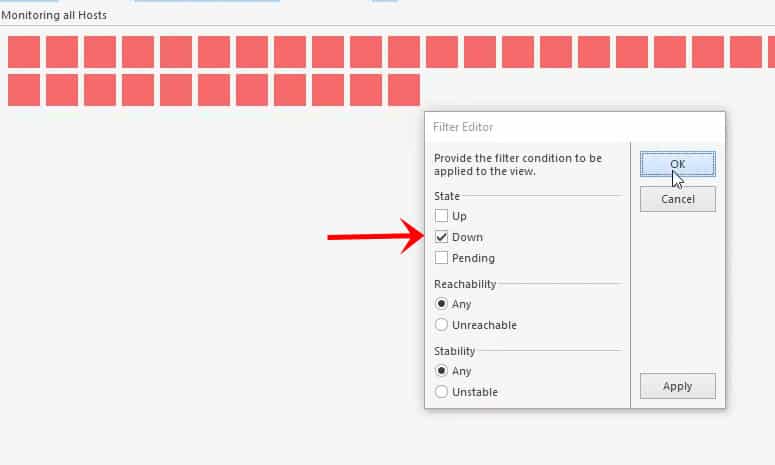Screen dimensions: 775x465
Task: Select Any under Stability
Action: [x=441, y=371]
